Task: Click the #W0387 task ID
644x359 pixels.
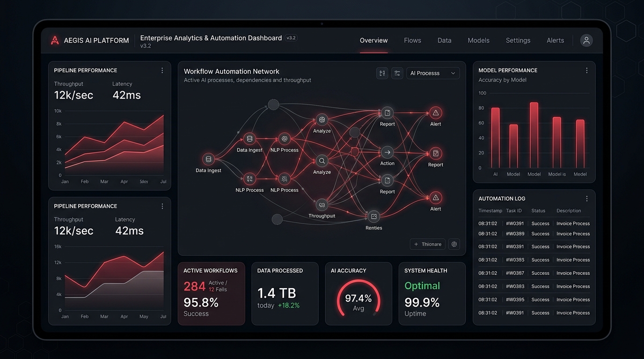Action: click(515, 273)
